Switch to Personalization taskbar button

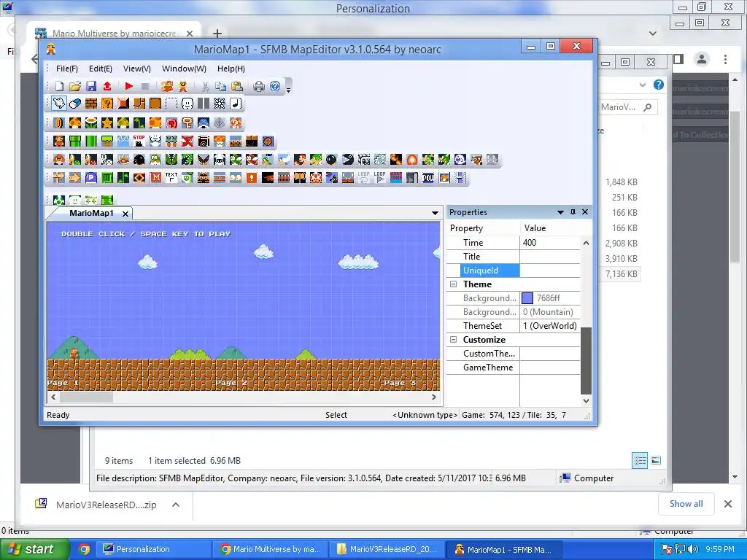click(x=153, y=549)
